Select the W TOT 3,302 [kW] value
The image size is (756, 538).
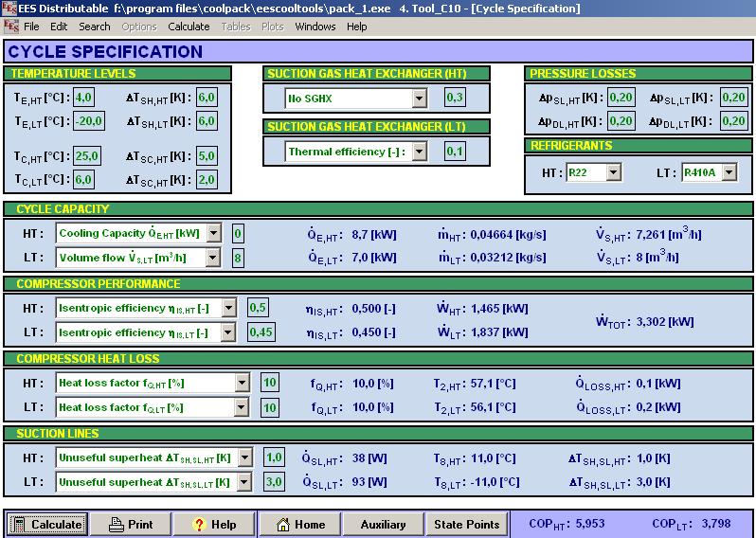pos(665,321)
